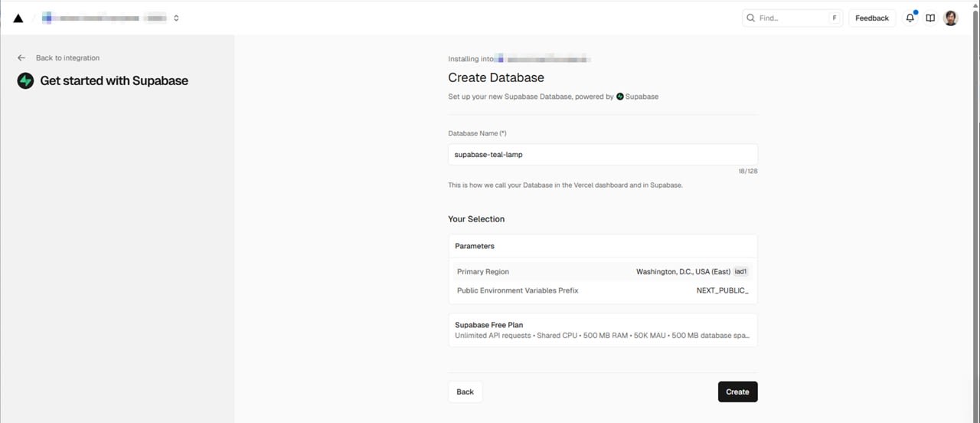Open the notifications bell
The width and height of the screenshot is (980, 423).
pos(910,18)
